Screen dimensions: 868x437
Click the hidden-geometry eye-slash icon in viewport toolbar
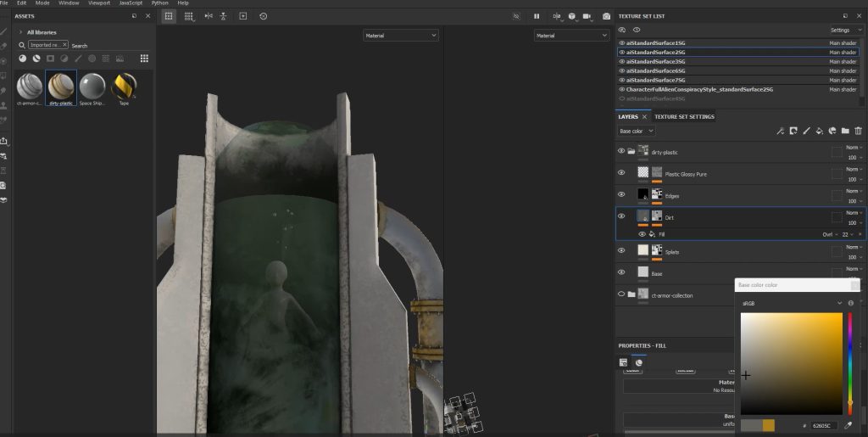[x=516, y=16]
